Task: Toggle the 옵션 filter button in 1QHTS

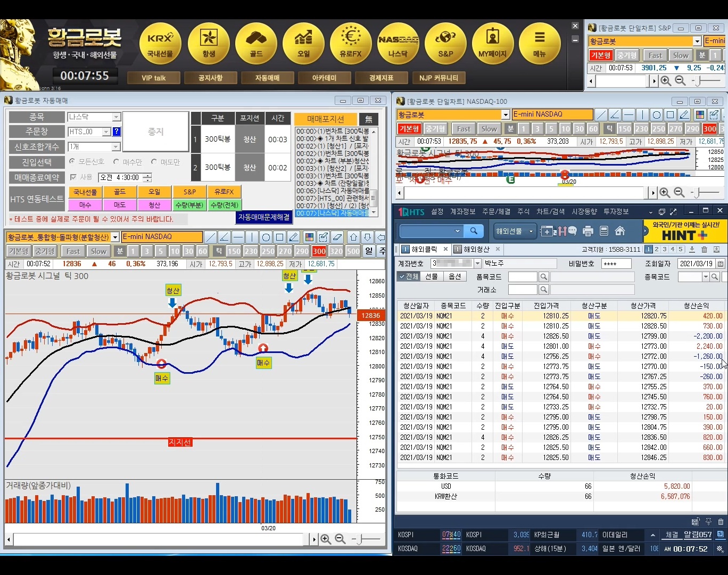Action: [454, 276]
